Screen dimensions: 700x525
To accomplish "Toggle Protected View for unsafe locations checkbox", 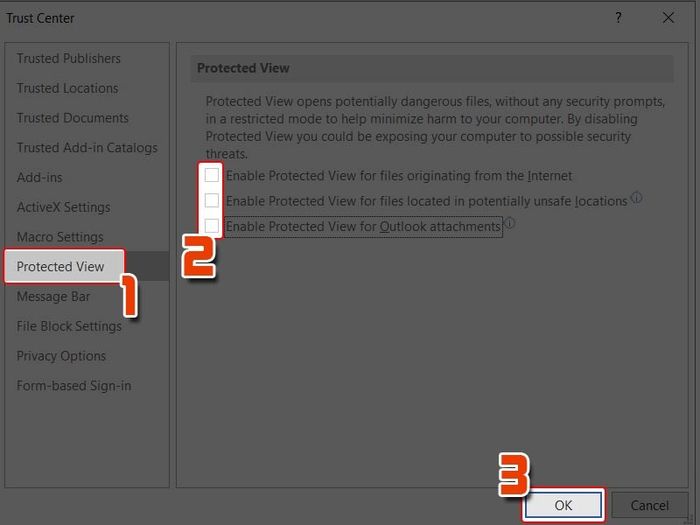I will tap(212, 200).
